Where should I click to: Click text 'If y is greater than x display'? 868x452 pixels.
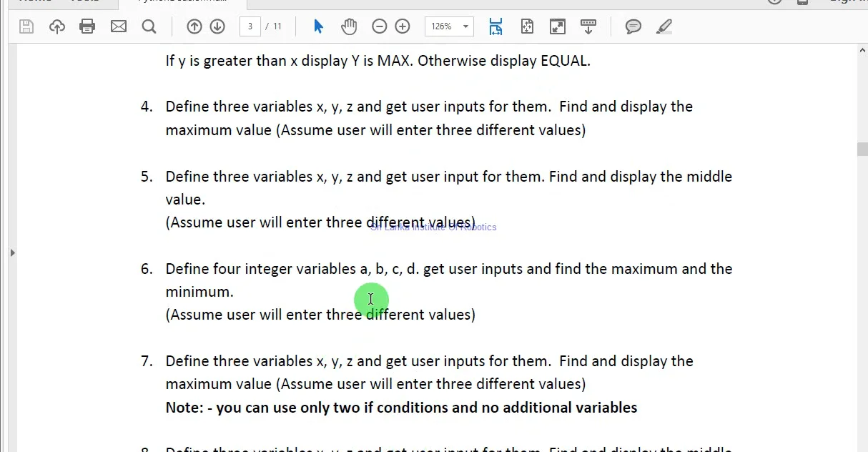tap(257, 61)
